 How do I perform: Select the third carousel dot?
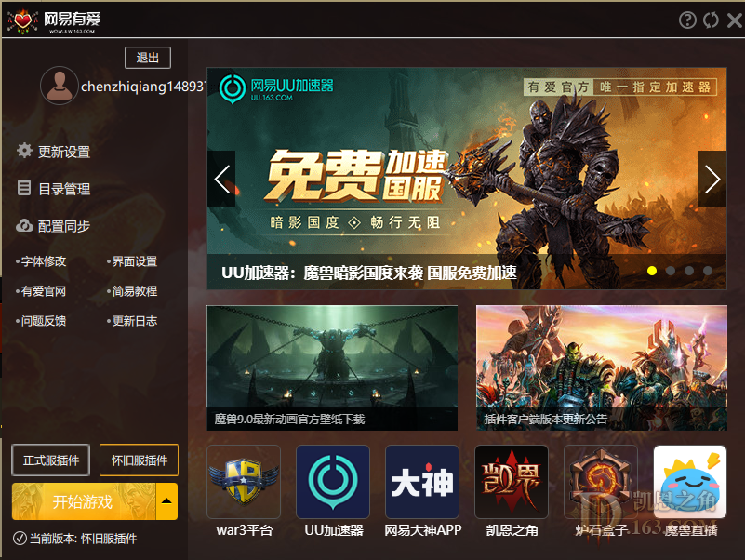(689, 271)
